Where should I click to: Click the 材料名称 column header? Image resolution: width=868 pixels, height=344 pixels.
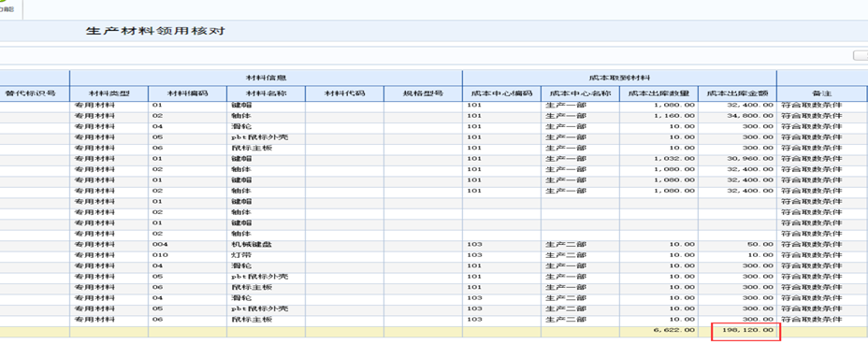tap(266, 93)
